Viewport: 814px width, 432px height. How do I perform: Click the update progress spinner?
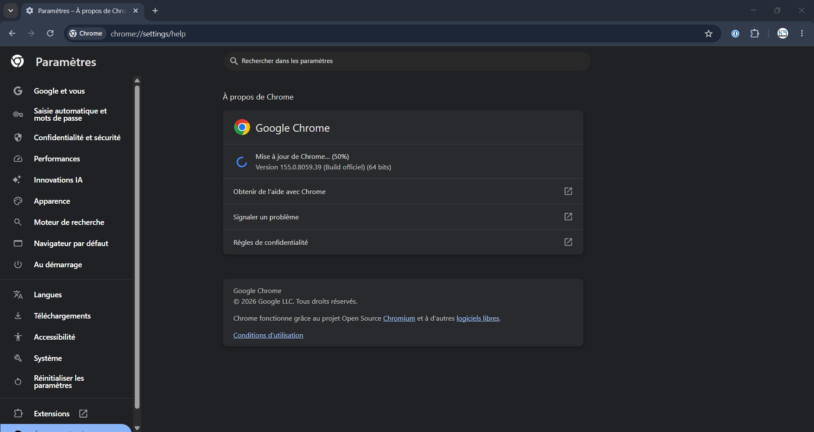[x=241, y=162]
